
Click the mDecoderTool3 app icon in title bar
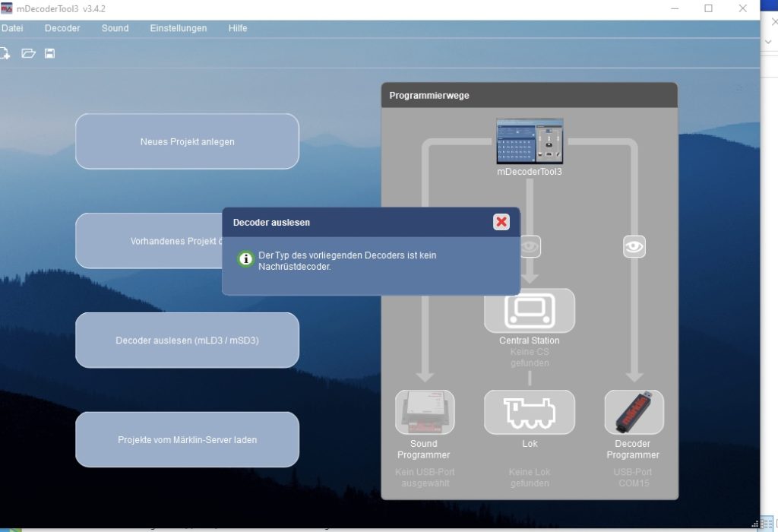pyautogui.click(x=6, y=8)
